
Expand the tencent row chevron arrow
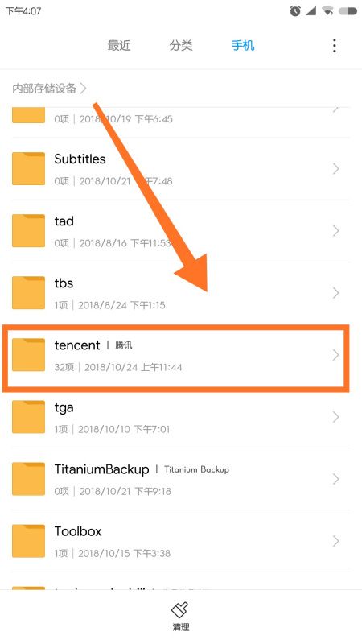coord(336,355)
